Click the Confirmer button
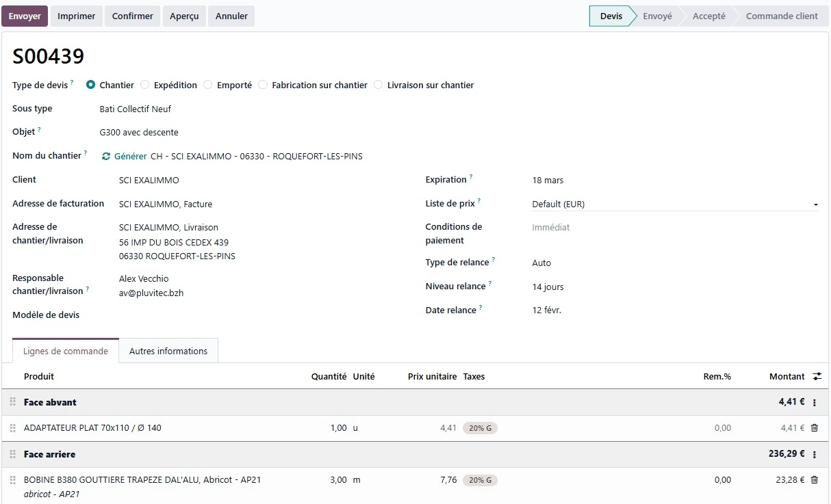 click(131, 15)
